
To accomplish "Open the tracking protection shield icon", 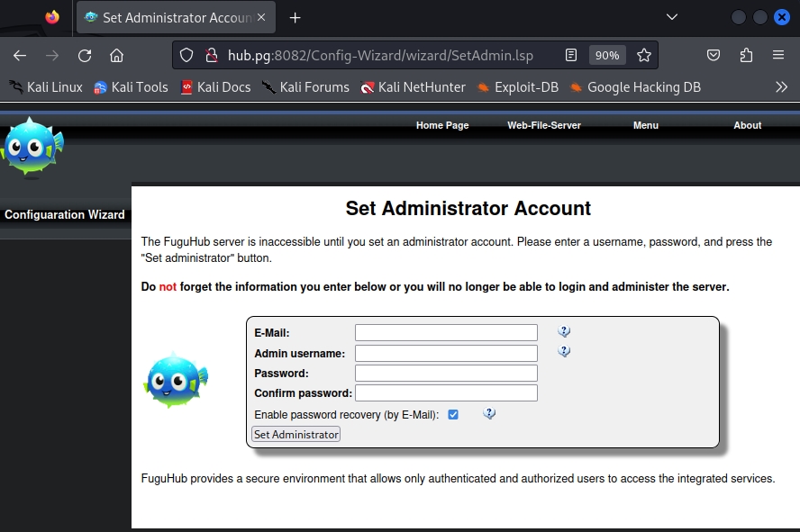I will [186, 55].
